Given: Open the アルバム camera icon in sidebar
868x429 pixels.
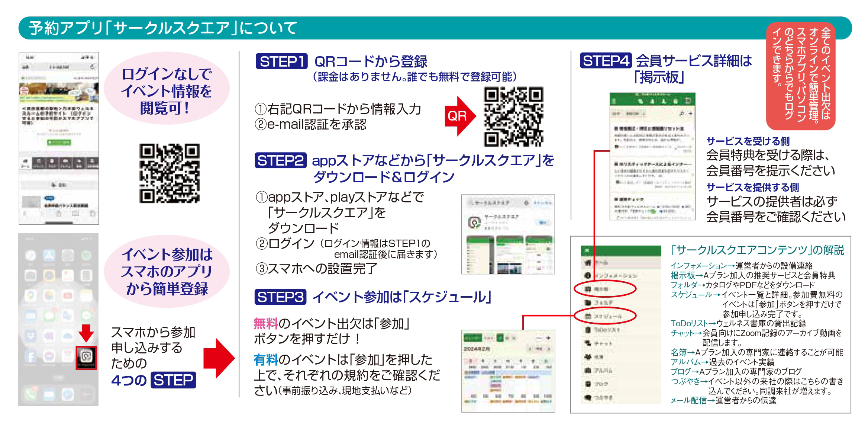Looking at the screenshot, I should pos(588,370).
